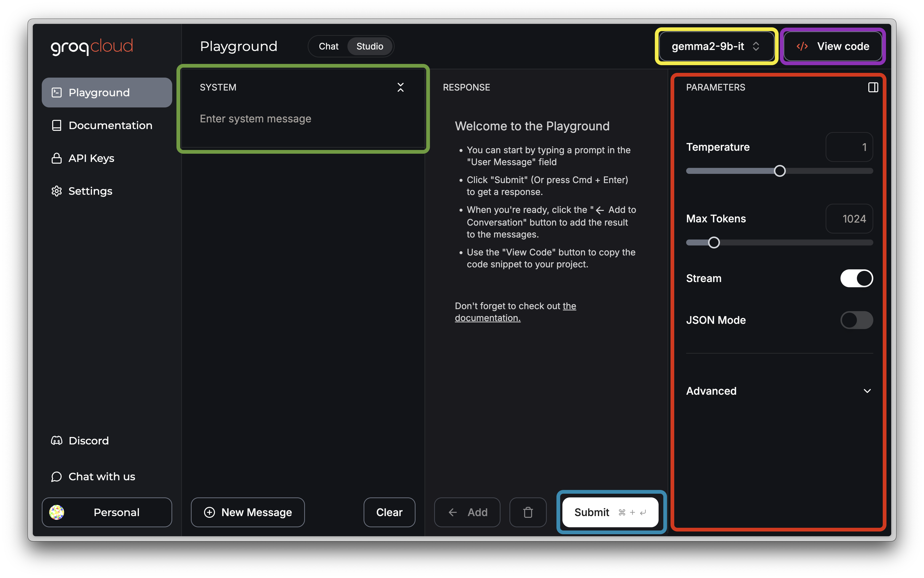
Task: Click the Temperature slider handle
Action: 780,171
